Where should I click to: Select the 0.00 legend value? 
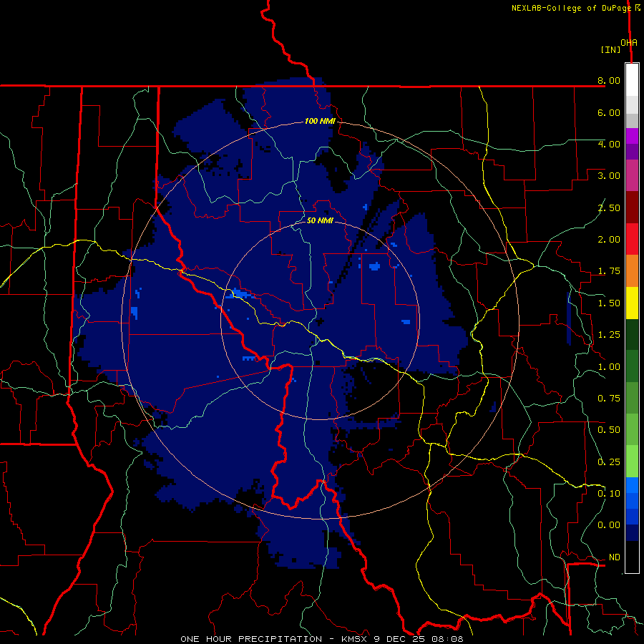point(609,525)
